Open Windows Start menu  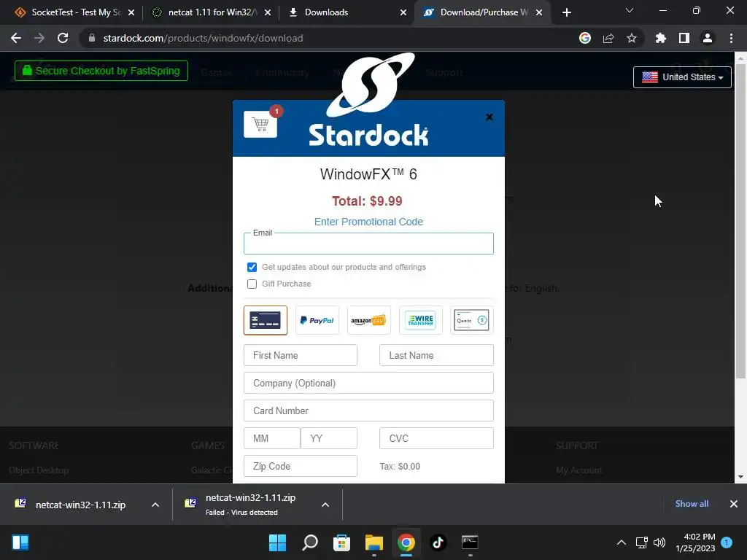coord(277,542)
